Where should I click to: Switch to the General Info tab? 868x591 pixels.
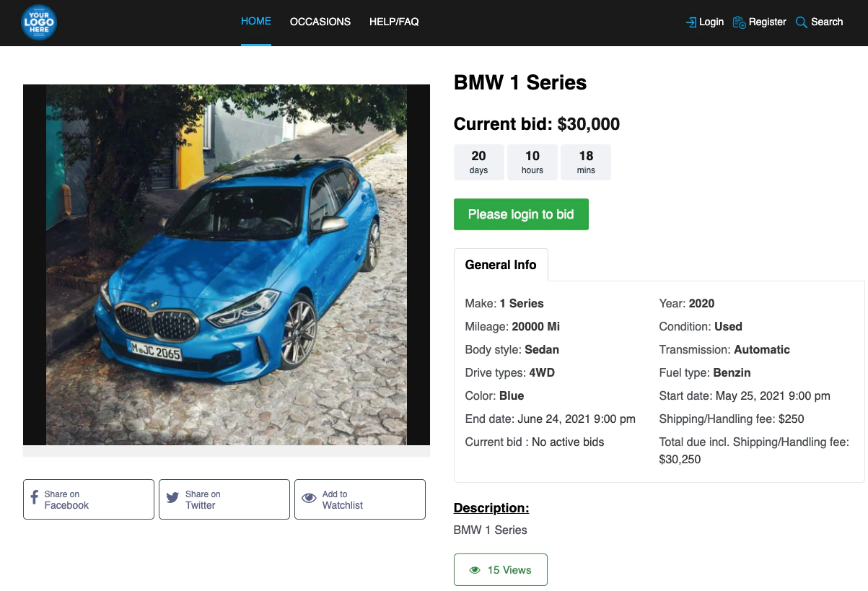501,265
